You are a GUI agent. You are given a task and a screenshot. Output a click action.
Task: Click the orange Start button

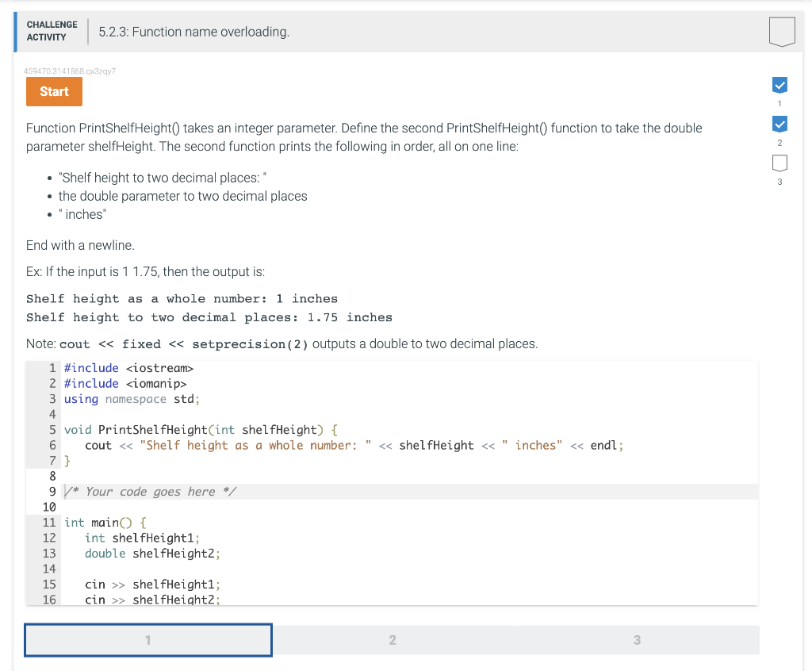[54, 91]
